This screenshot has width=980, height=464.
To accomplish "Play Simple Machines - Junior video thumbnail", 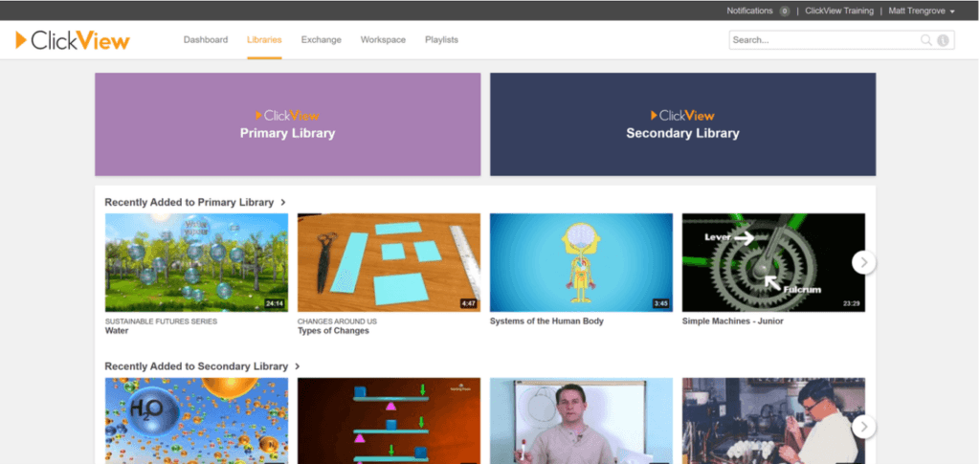I will [x=773, y=262].
